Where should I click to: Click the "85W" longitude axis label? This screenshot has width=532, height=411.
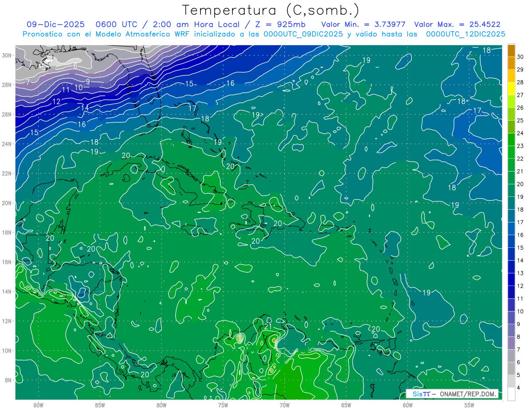click(x=100, y=405)
